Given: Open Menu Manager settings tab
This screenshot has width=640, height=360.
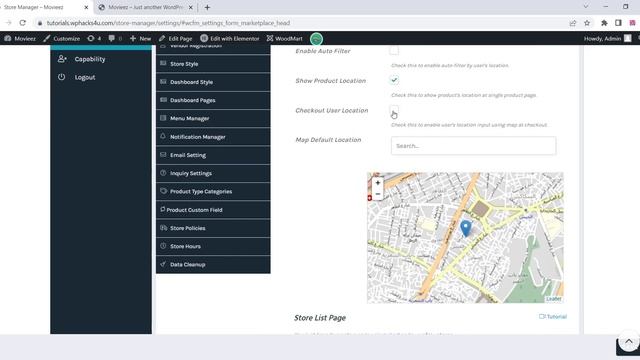Looking at the screenshot, I should (213, 118).
